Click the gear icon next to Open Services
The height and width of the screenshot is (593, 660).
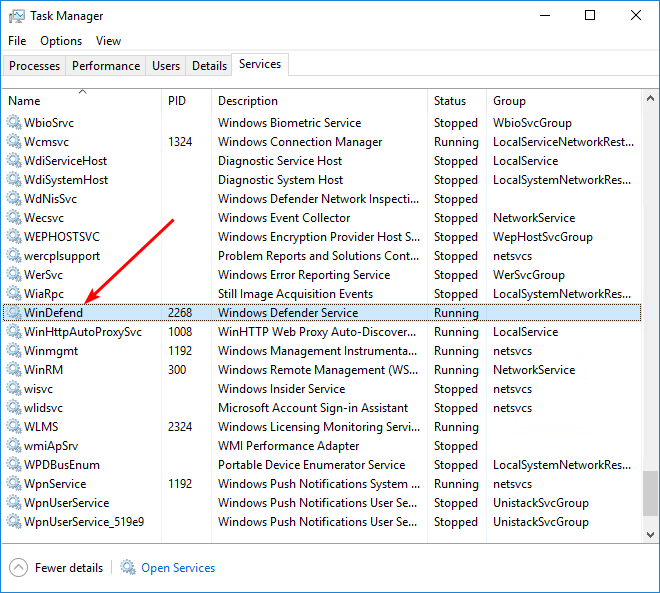(128, 567)
